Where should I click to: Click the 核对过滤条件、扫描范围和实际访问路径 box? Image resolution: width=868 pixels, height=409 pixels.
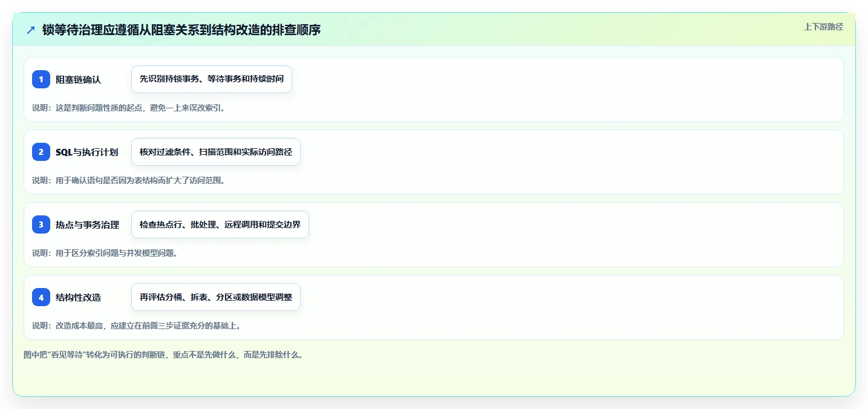(x=216, y=152)
